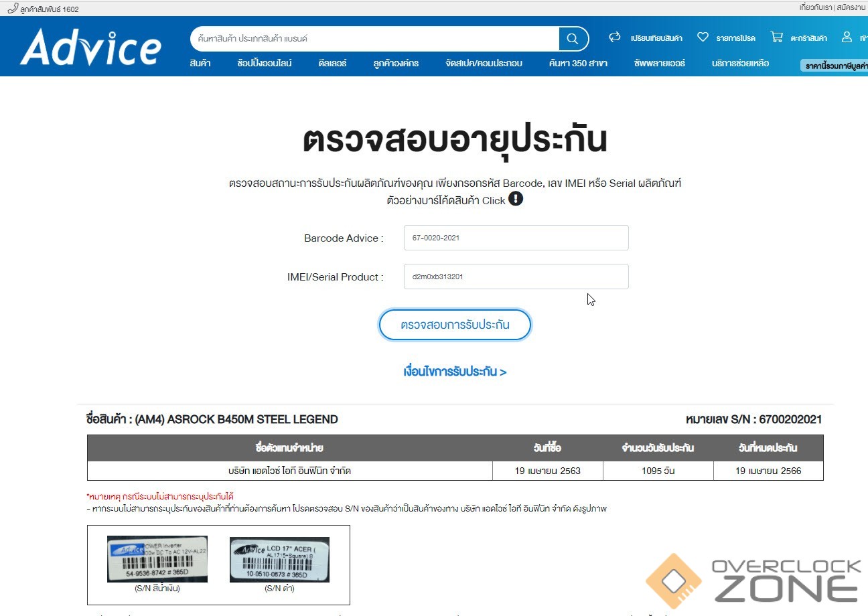Click the วันที่หมดประกัน column header
This screenshot has width=868, height=616.
click(768, 448)
